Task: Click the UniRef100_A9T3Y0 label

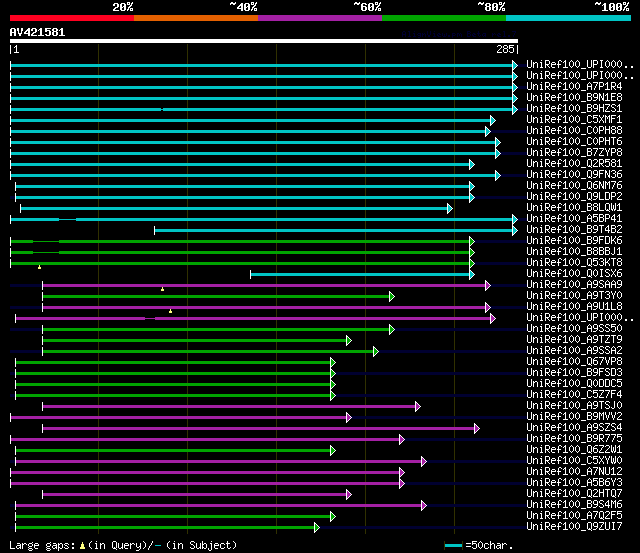Action: point(574,296)
